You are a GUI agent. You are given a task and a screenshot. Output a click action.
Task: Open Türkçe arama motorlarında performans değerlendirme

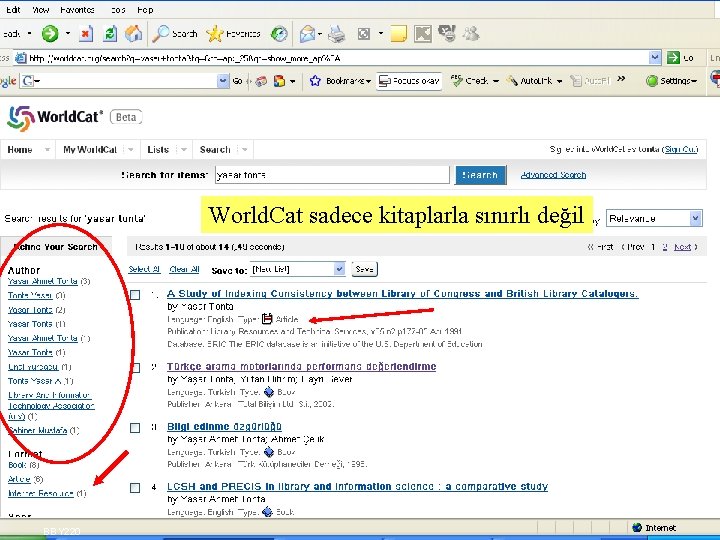301,366
